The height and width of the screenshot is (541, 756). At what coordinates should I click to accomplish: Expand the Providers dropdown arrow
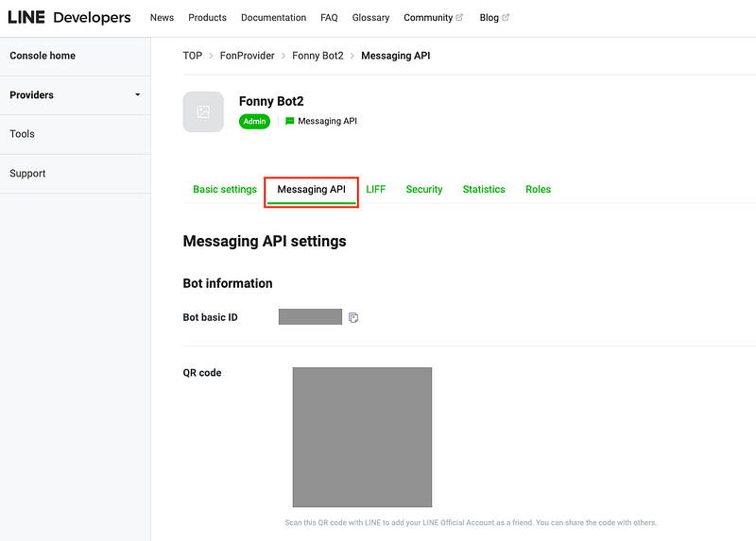pos(137,95)
